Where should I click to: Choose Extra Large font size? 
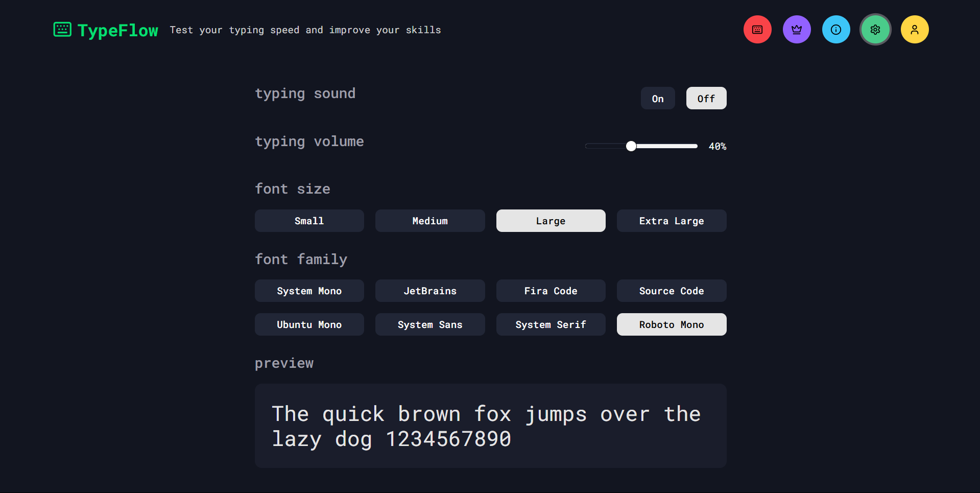coord(672,221)
